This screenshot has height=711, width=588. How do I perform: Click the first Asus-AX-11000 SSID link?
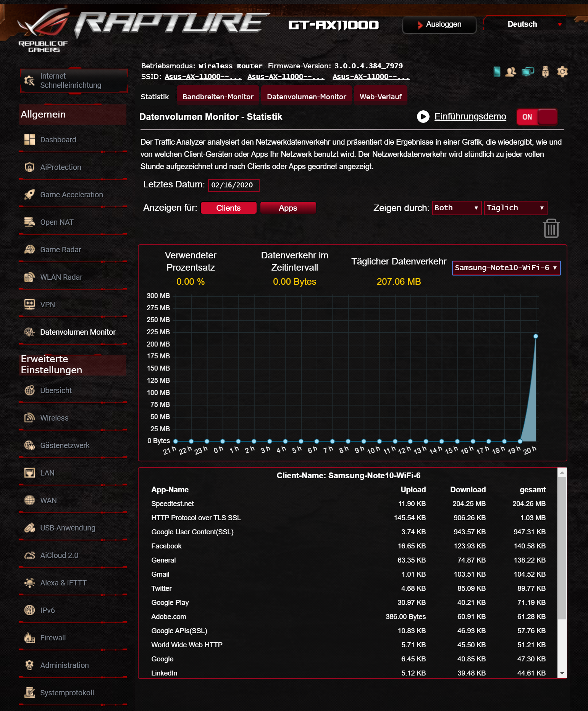[203, 77]
